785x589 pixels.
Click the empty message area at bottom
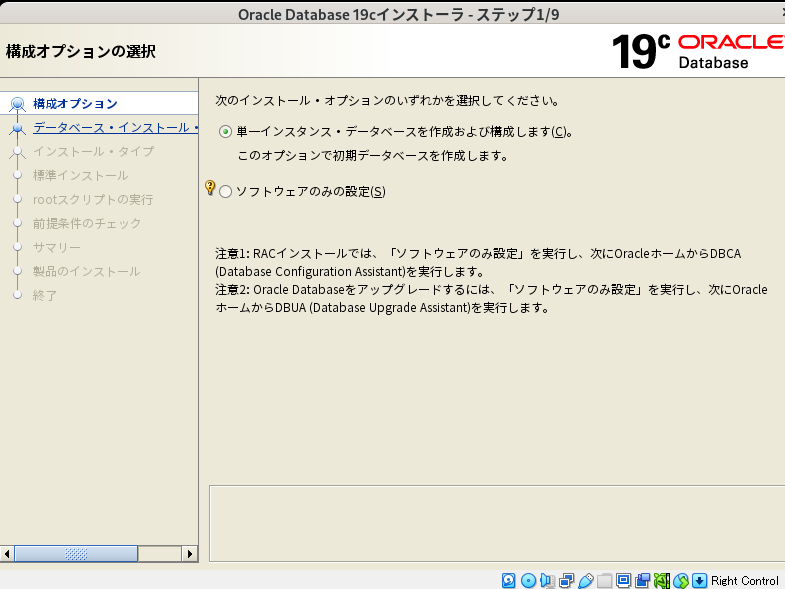pos(497,523)
